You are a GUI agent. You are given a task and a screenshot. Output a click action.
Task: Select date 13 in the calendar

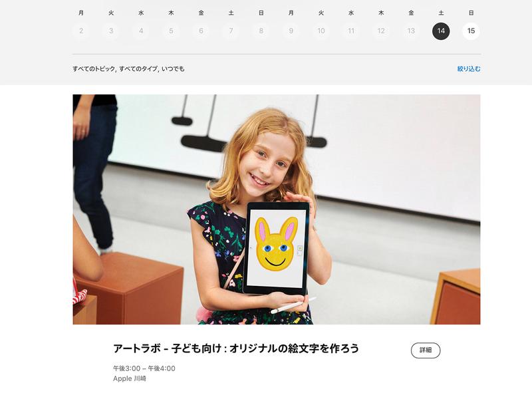click(x=411, y=31)
